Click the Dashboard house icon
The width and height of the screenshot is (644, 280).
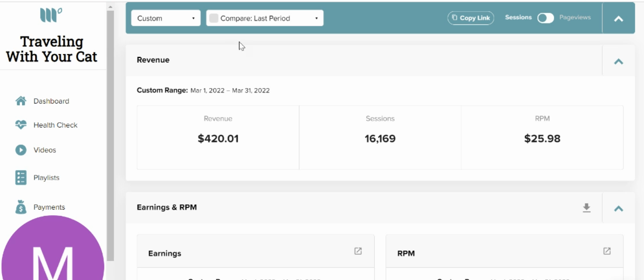[x=21, y=101]
